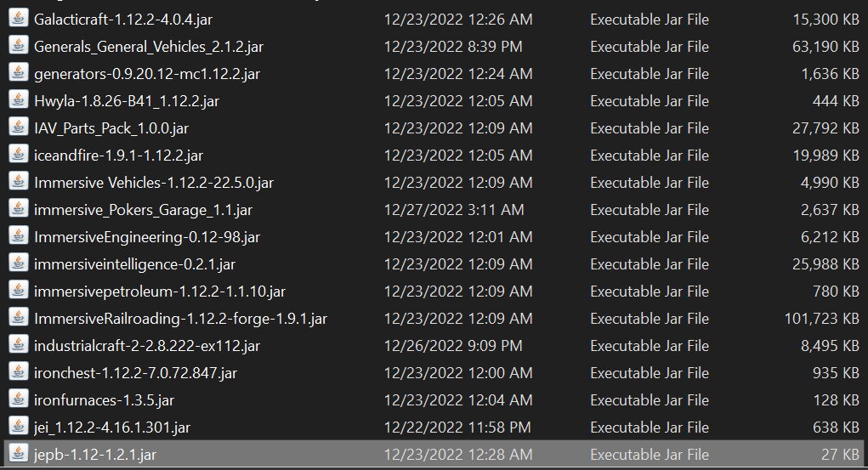Click the jei_1.12.2-4.16.1.301.jar file name
Screen dimensions: 868x470
(112, 428)
